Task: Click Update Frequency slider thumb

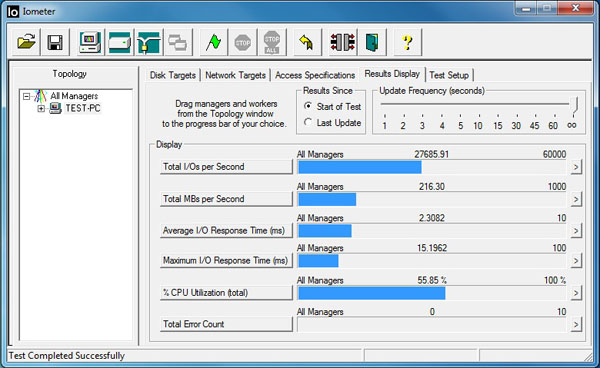Action: 574,105
